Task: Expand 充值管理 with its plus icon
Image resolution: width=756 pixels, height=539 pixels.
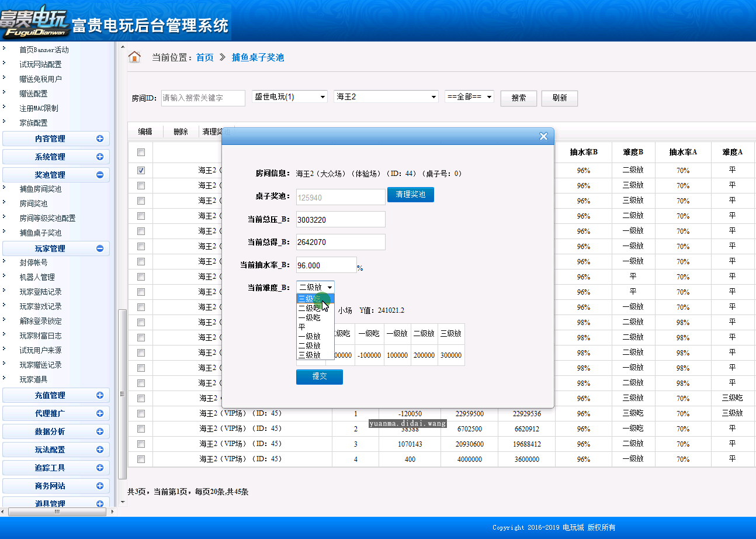Action: coord(100,395)
